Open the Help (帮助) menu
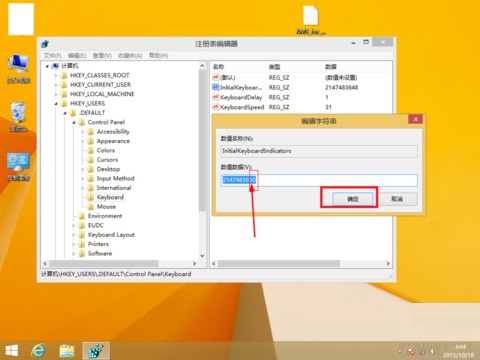This screenshot has height=360, width=480. (x=158, y=55)
